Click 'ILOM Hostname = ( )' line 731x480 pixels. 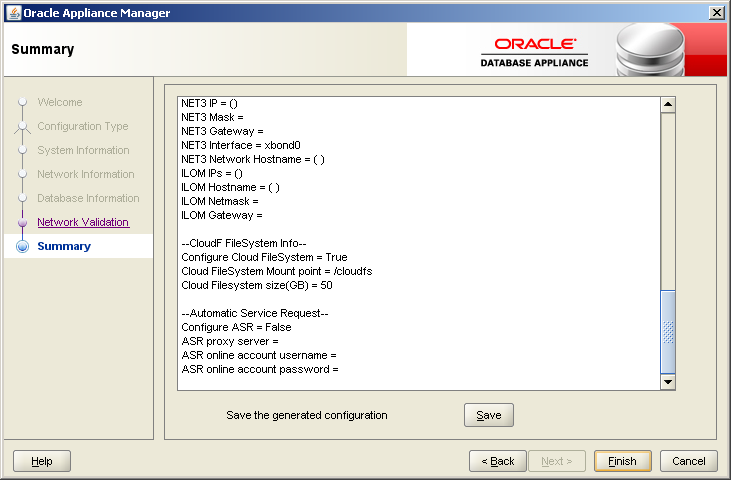pos(230,187)
